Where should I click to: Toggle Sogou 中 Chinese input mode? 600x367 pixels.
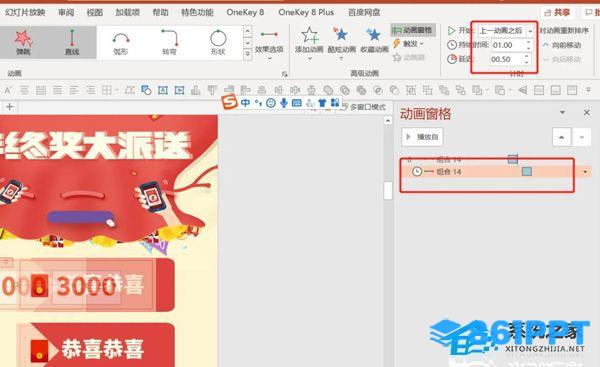click(x=245, y=103)
